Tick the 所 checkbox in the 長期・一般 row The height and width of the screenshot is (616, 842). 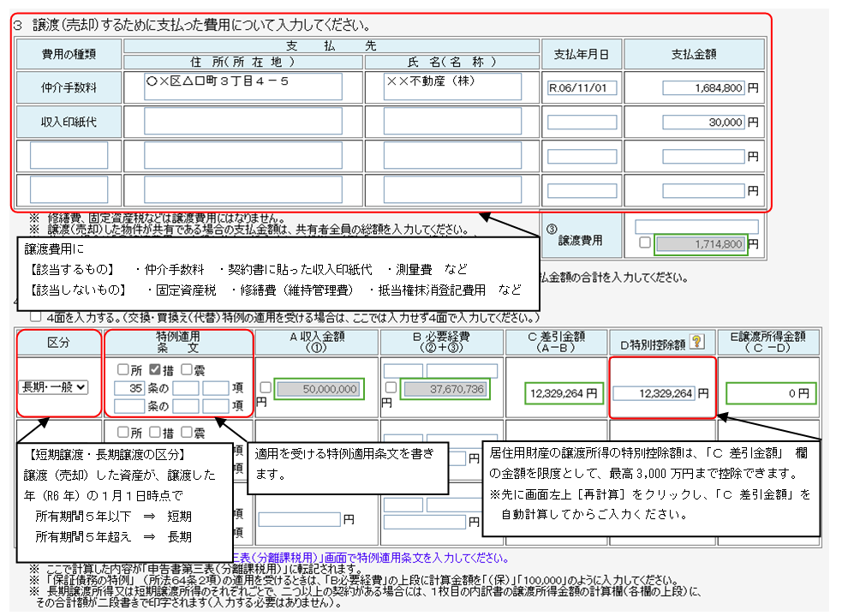[123, 369]
